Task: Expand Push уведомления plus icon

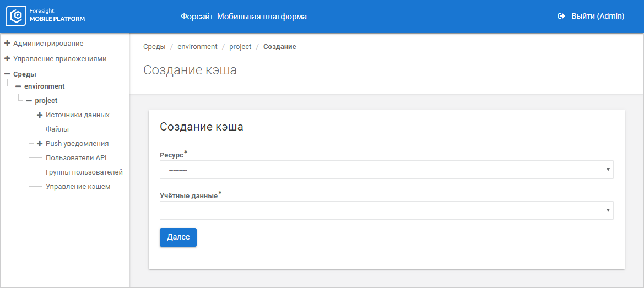Action: click(x=40, y=144)
